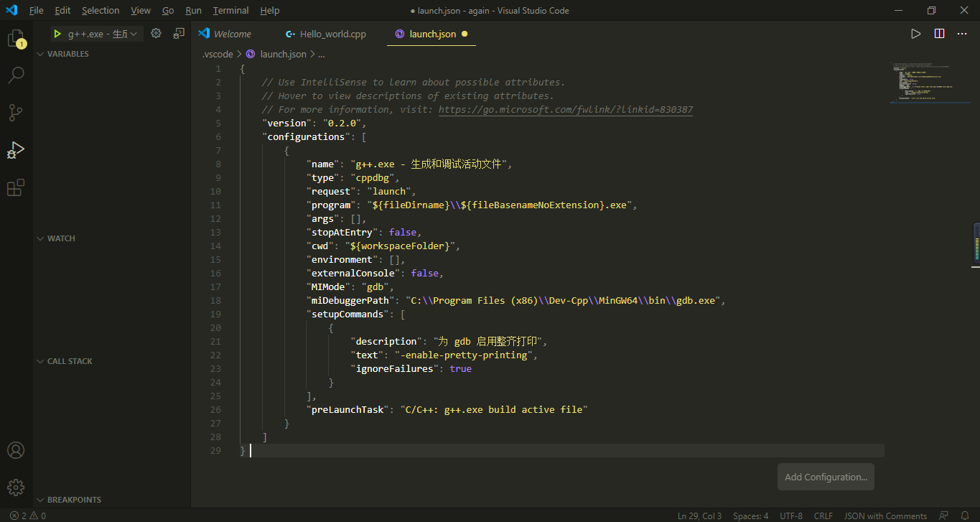Click the ellipsis breadcrumb item
Image resolution: width=980 pixels, height=522 pixels.
(322, 54)
